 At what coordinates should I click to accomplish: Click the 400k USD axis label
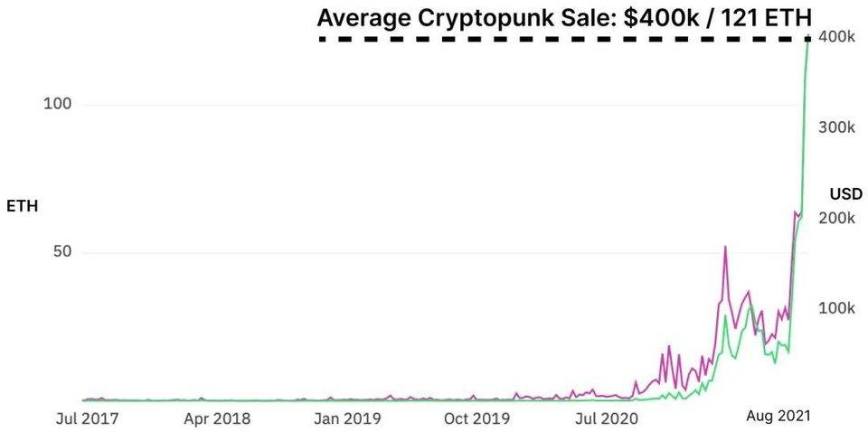point(837,36)
